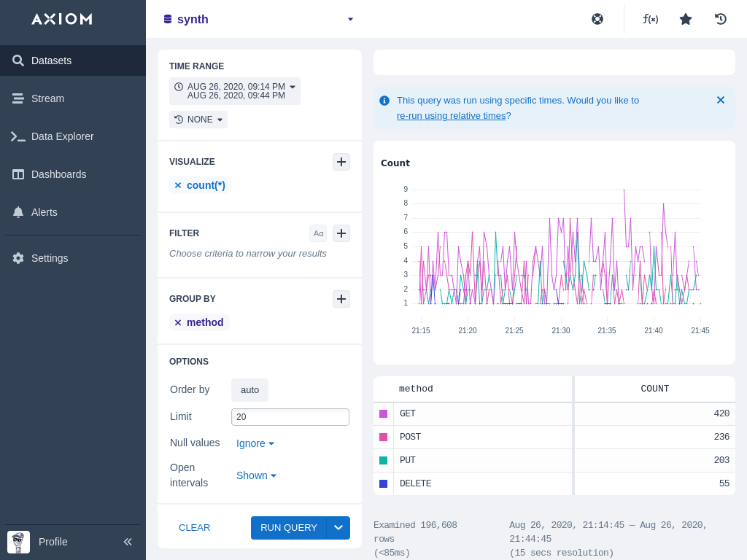Open Dashboards from the sidebar
The width and height of the screenshot is (747, 560).
(58, 174)
